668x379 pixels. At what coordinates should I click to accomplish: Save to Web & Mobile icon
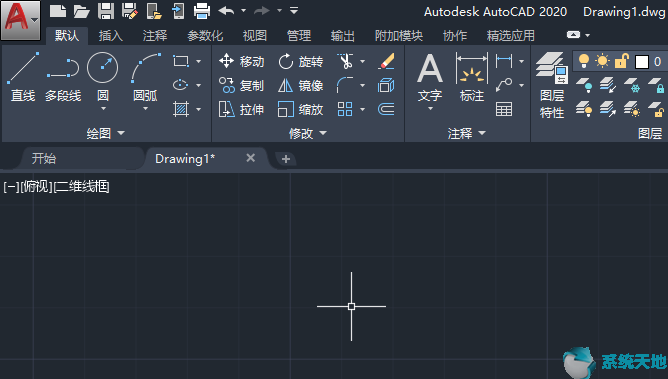point(178,11)
